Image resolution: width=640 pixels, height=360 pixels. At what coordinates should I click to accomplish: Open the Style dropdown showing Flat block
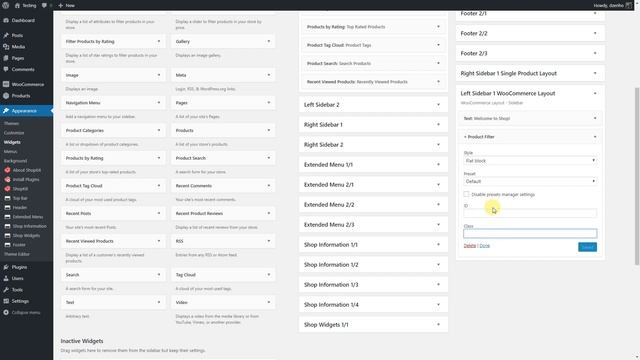[x=530, y=161]
